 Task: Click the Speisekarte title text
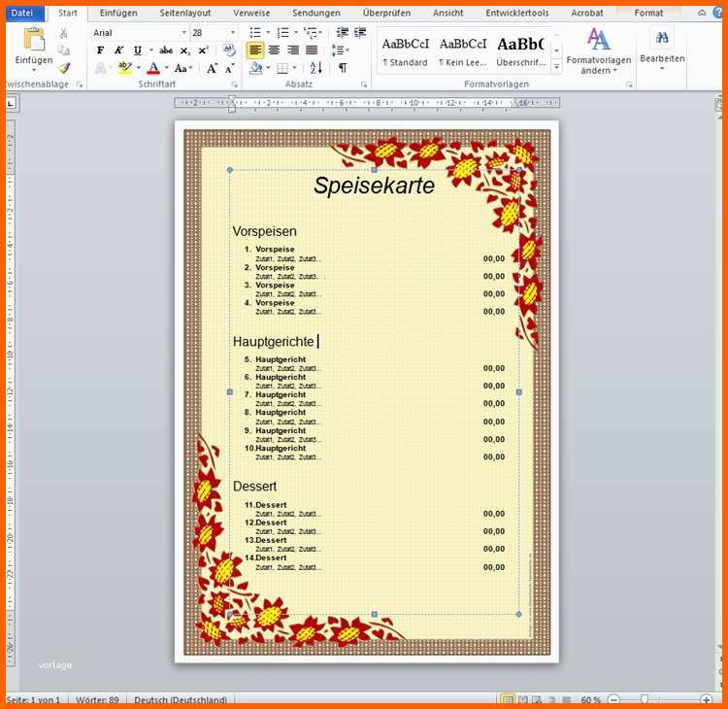(x=374, y=186)
